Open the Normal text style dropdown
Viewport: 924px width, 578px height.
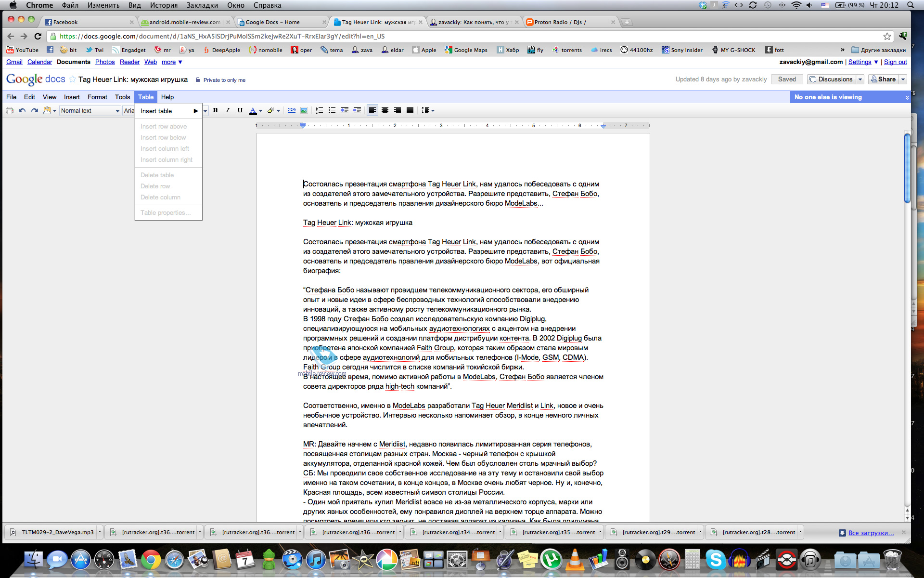click(90, 111)
